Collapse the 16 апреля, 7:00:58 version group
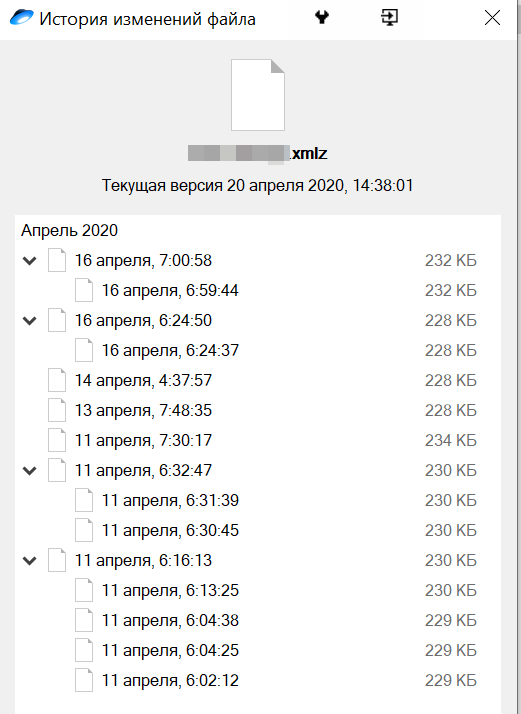The height and width of the screenshot is (714, 521). (x=30, y=261)
